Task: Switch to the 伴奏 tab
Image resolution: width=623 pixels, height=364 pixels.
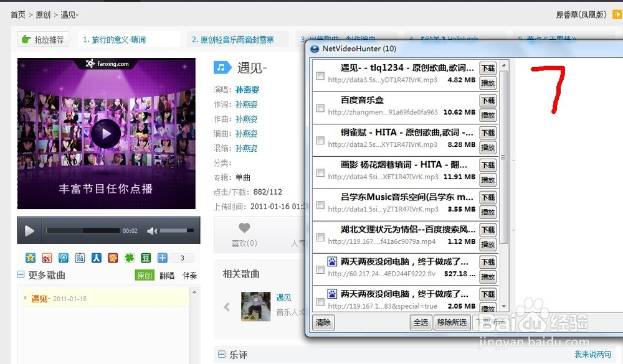Action: 189,276
